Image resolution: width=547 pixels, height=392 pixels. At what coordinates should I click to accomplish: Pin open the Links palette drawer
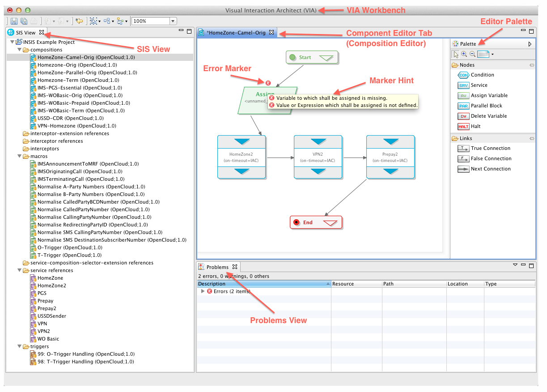click(x=532, y=139)
